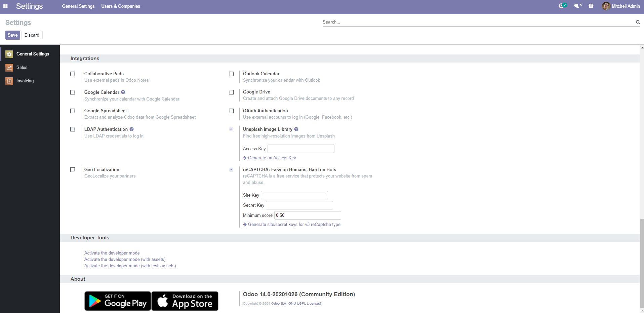Screen dimensions: 644x313
Task: Click the scrollbar up arrow
Action: [x=642, y=48]
